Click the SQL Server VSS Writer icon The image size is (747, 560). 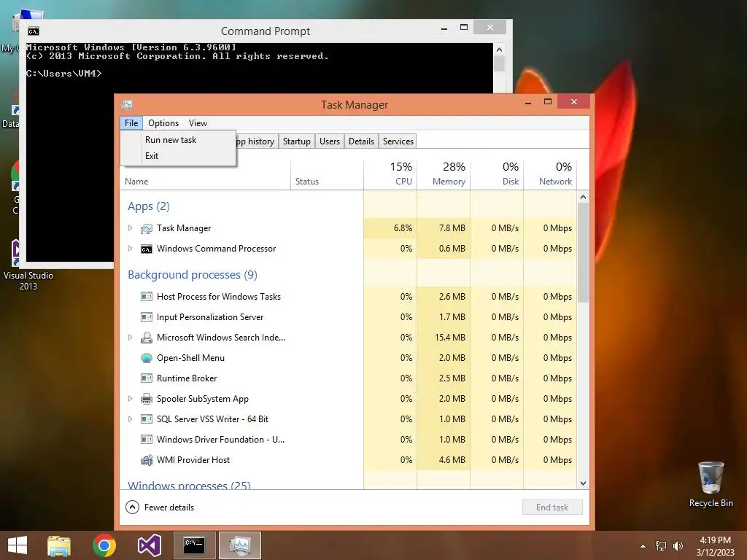(x=146, y=419)
